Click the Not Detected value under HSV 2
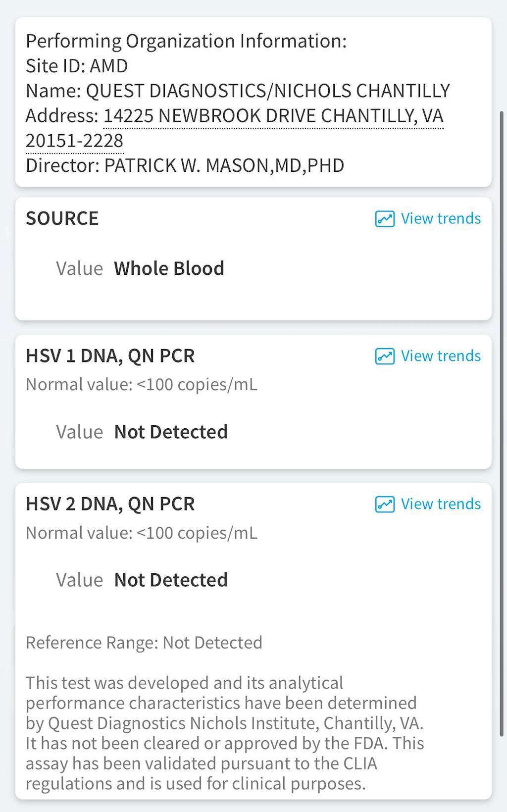Viewport: 507px width, 812px height. [171, 580]
